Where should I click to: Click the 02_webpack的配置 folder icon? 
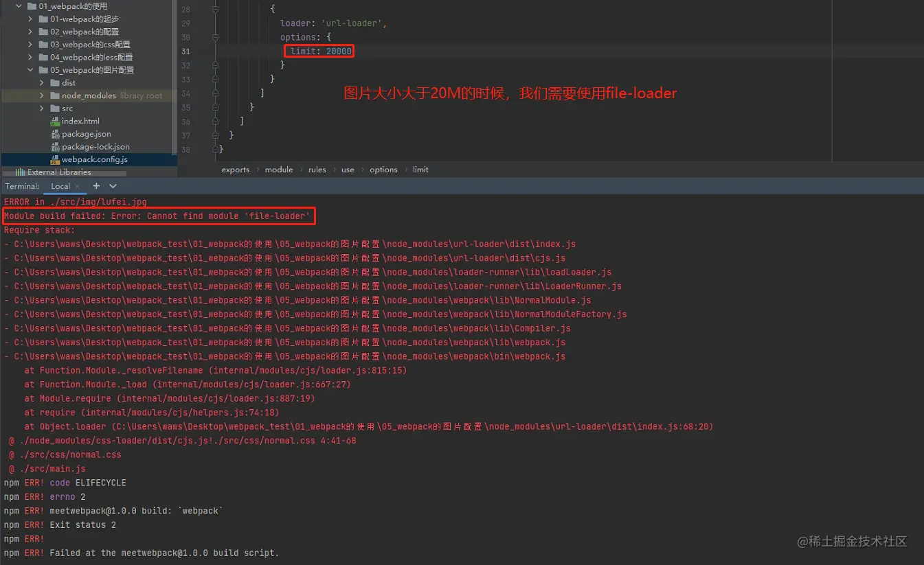(43, 32)
